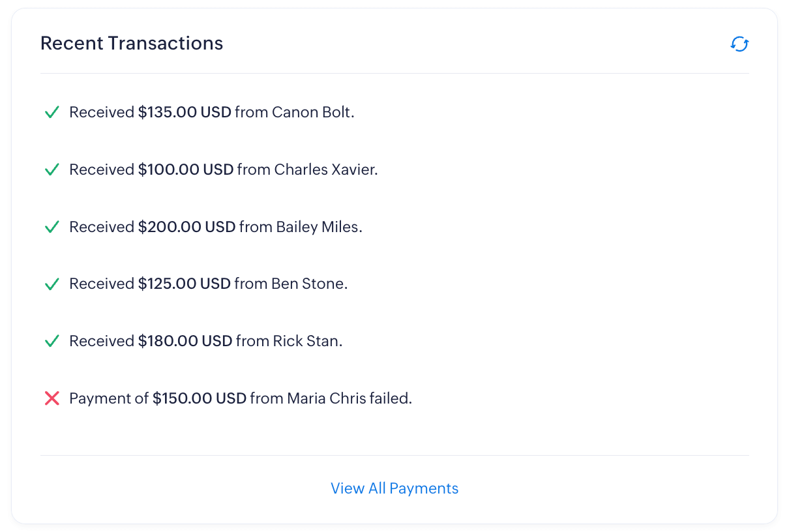Click the $135.00 USD amount text
The width and height of the screenshot is (789, 532).
coord(185,112)
